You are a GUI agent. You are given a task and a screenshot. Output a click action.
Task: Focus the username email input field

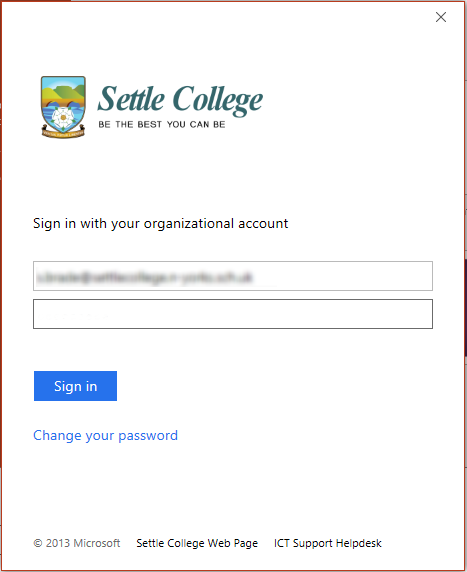[x=233, y=276]
